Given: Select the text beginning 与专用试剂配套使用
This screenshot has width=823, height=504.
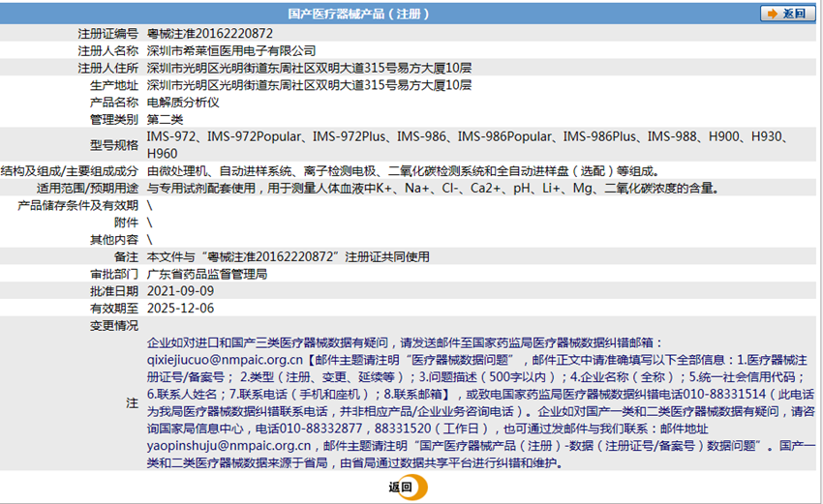Looking at the screenshot, I should 433,188.
